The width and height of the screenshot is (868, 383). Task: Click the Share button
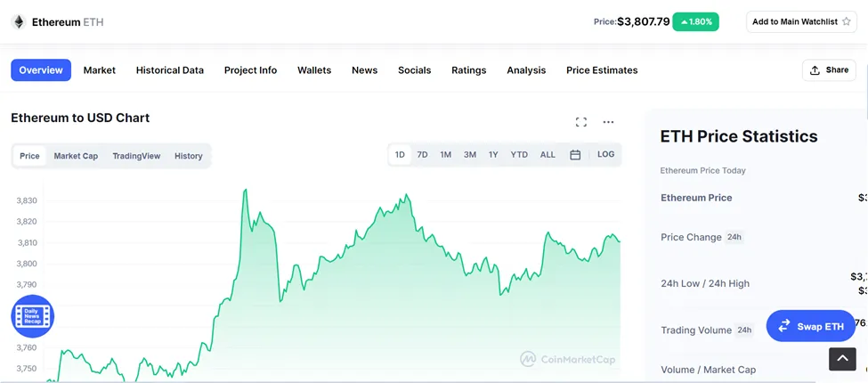[x=829, y=70]
